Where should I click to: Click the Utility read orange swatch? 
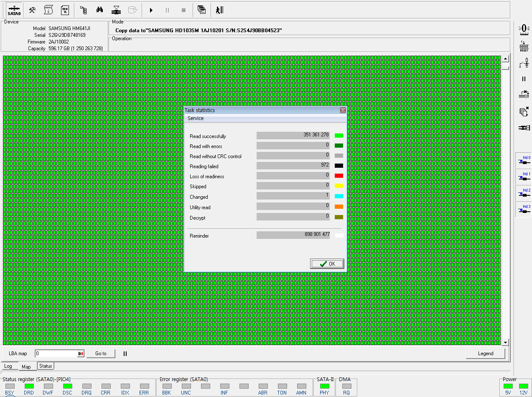tap(339, 207)
